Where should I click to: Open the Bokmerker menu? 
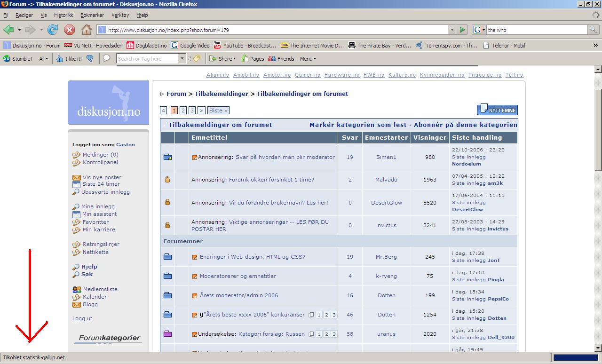pos(92,15)
